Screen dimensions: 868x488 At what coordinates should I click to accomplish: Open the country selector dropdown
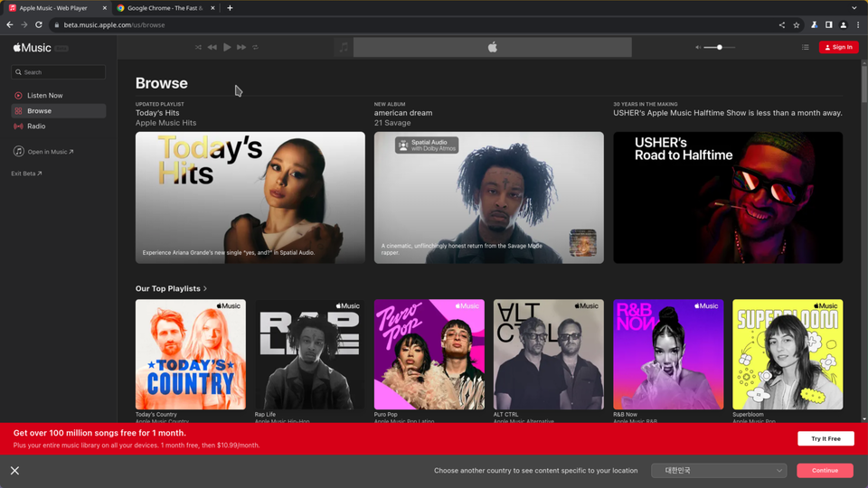(x=719, y=470)
